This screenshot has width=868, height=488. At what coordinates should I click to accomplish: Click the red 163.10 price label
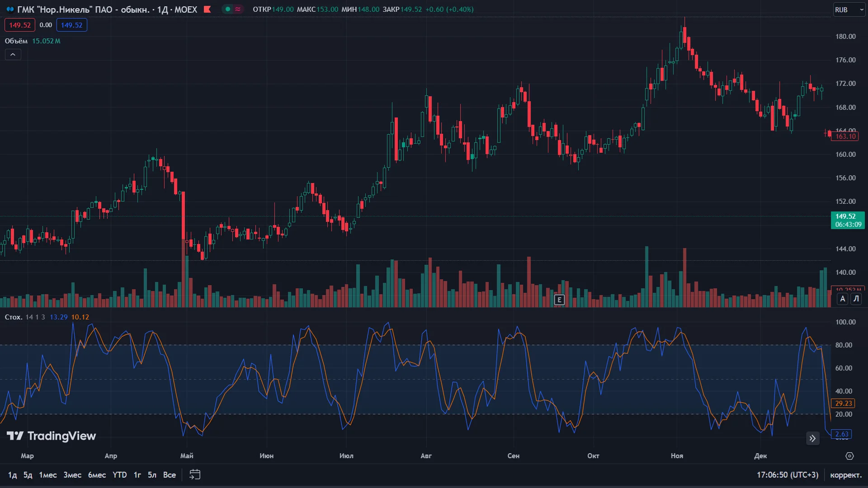point(845,136)
